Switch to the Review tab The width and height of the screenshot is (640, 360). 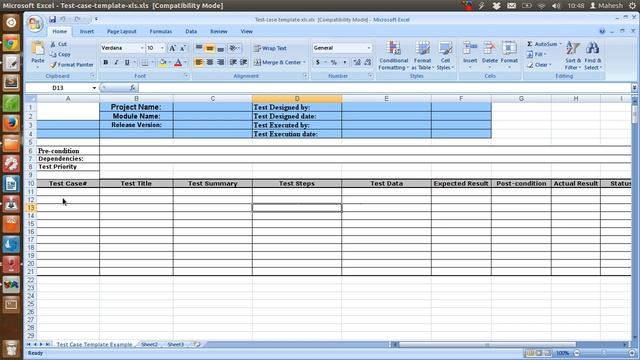[219, 31]
